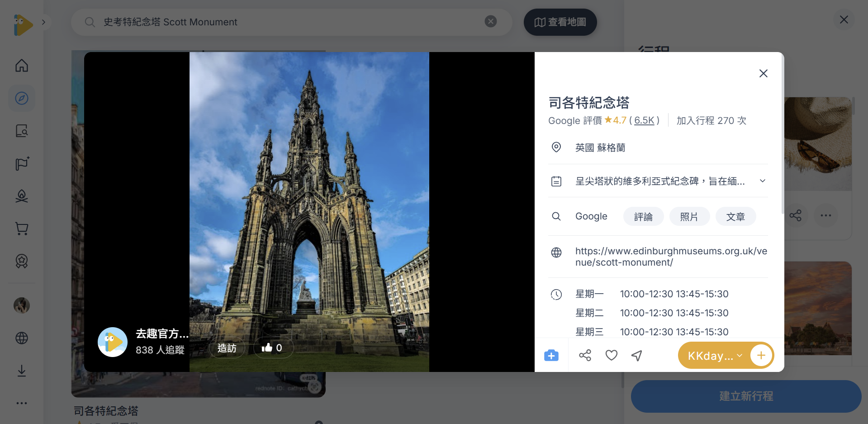Expand the sidebar with the chevron arrow

click(x=43, y=21)
